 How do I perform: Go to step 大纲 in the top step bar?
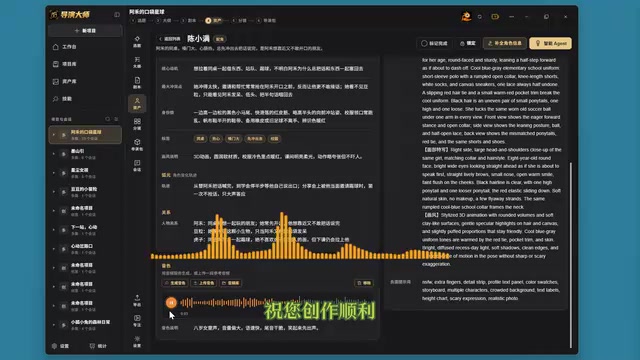coord(163,20)
